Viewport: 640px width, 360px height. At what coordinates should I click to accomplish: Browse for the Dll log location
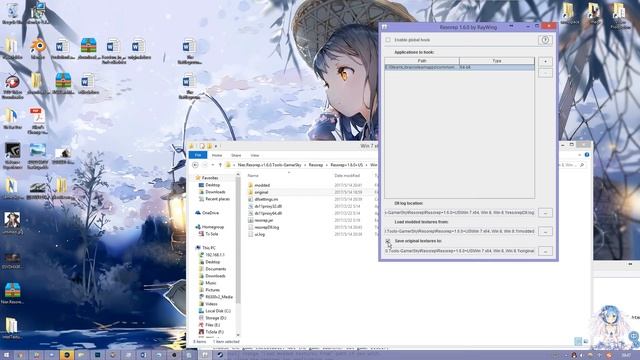coord(545,213)
